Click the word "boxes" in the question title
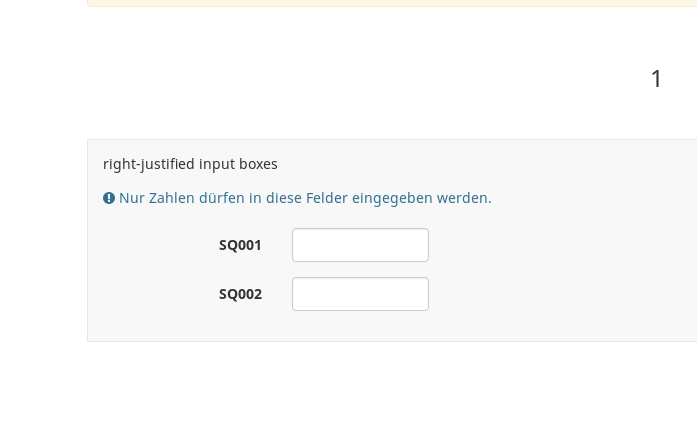Image resolution: width=697 pixels, height=430 pixels. (x=258, y=164)
